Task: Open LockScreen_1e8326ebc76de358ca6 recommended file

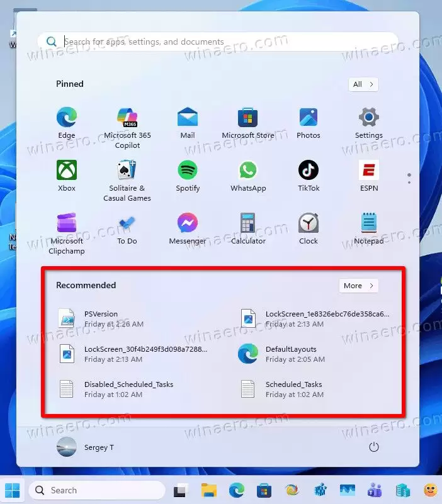Action: point(315,318)
